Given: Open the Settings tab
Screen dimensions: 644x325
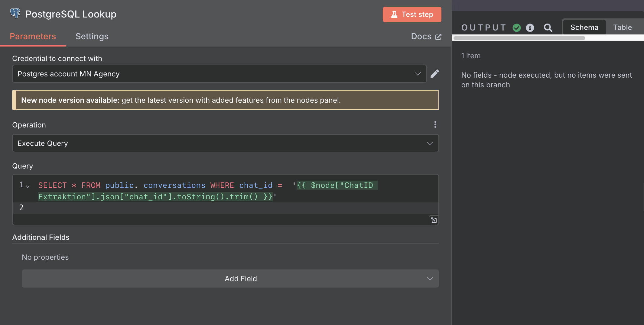Looking at the screenshot, I should 92,36.
